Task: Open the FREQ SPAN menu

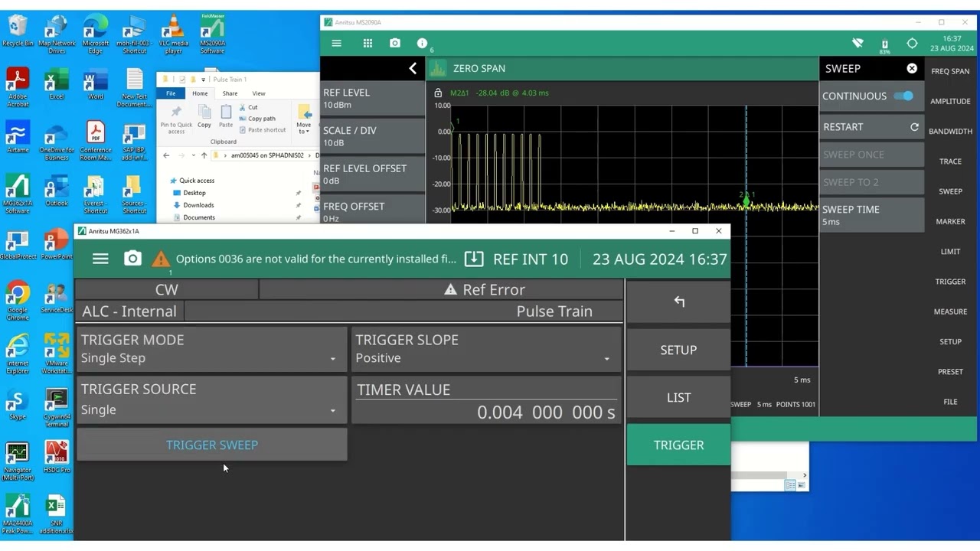Action: point(950,71)
